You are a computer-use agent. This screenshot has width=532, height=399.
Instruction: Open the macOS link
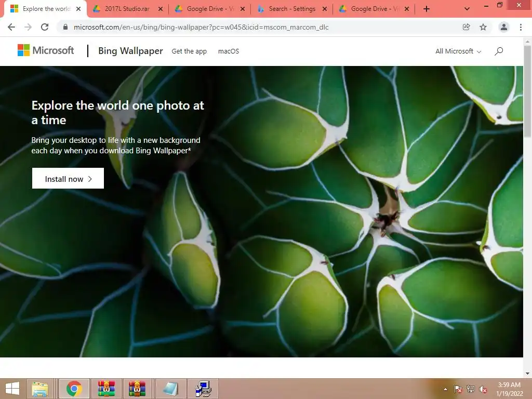coord(229,51)
